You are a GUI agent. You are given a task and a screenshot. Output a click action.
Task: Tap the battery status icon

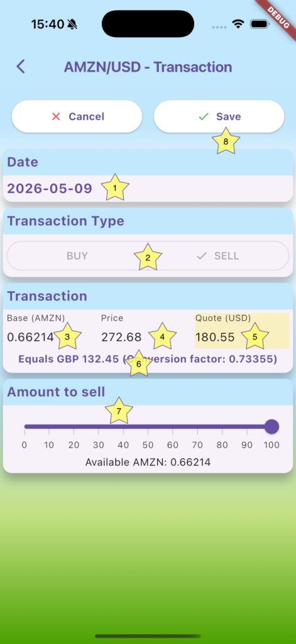260,24
